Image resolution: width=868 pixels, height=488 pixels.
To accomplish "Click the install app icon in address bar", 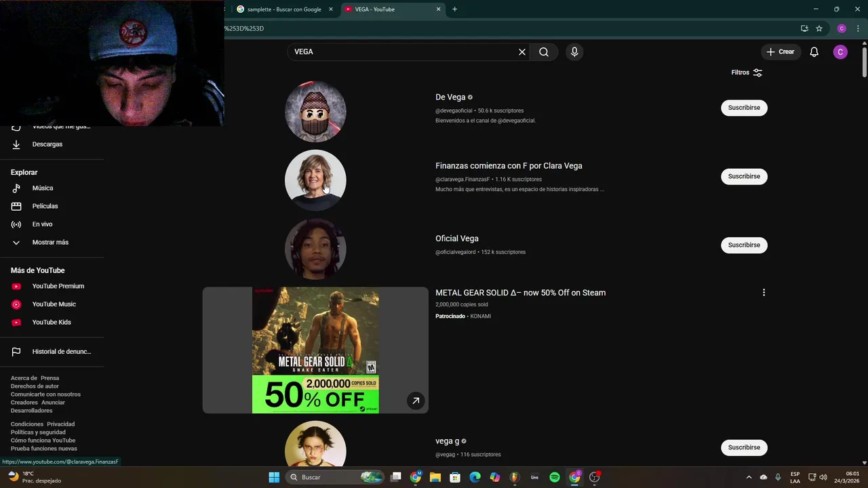I will tap(804, 28).
